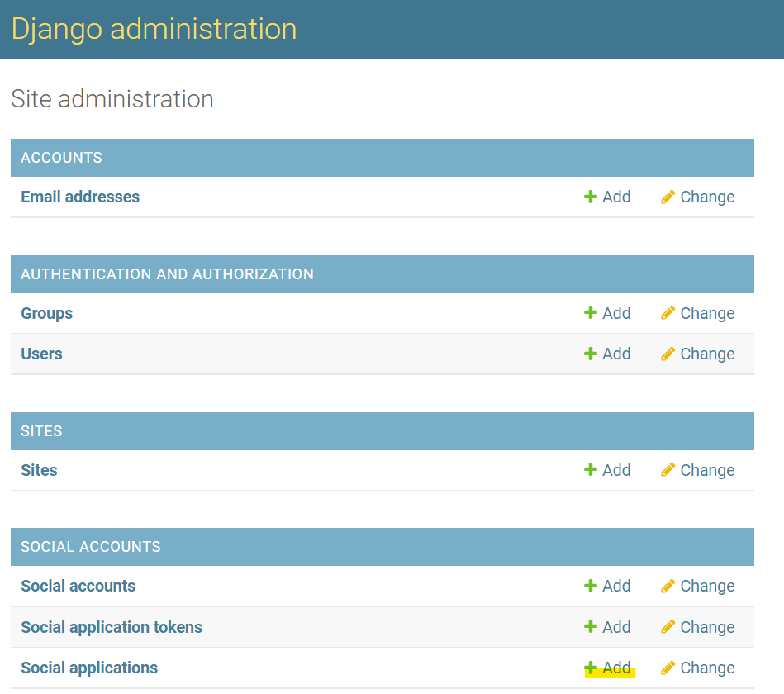The height and width of the screenshot is (694, 784).
Task: Click plus icon for Social application tokens
Action: [x=591, y=627]
